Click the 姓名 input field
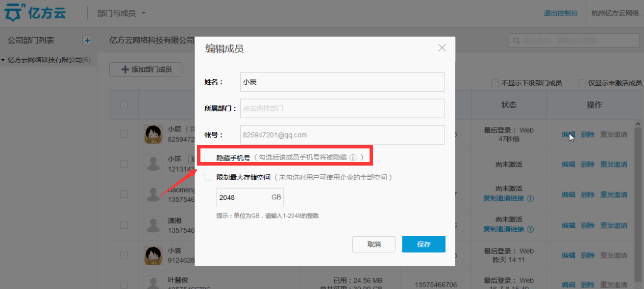Viewport: 644px width, 289px height. click(342, 82)
